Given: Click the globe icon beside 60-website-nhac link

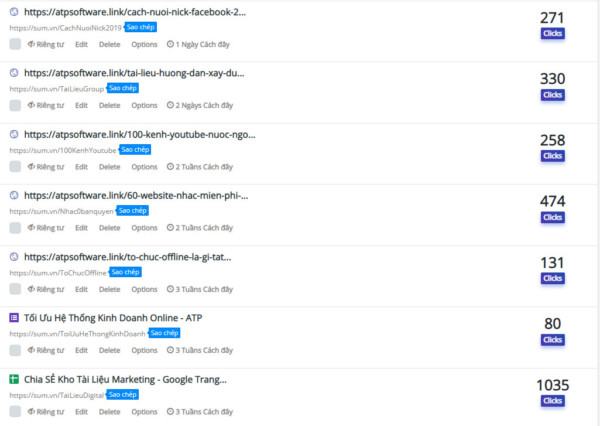Looking at the screenshot, I should tap(14, 196).
